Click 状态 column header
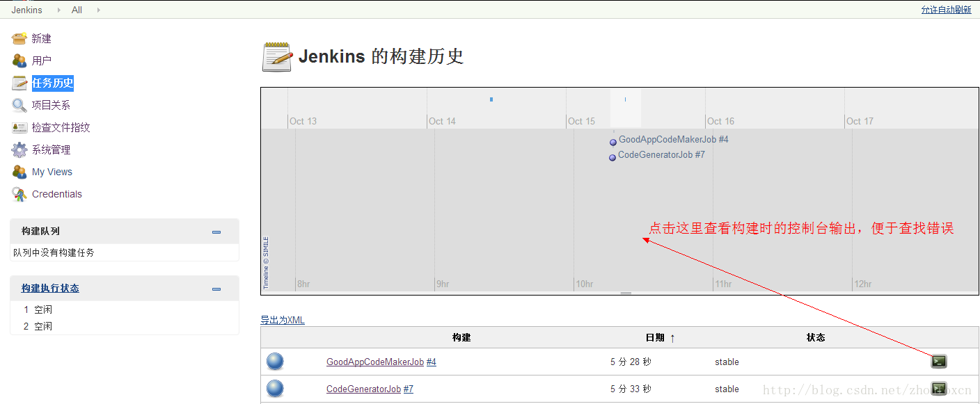 [816, 337]
